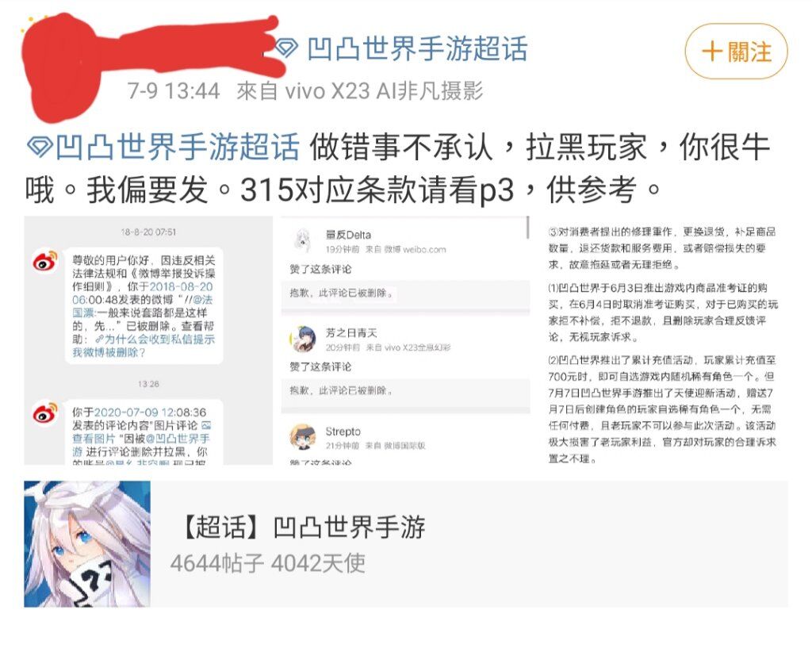Image resolution: width=812 pixels, height=652 pixels.
Task: Open the 凹凸世界手游超话 link in the post body
Action: [x=178, y=147]
